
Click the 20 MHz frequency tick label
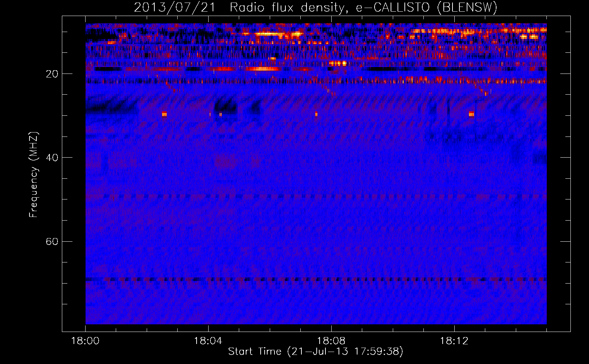(52, 74)
